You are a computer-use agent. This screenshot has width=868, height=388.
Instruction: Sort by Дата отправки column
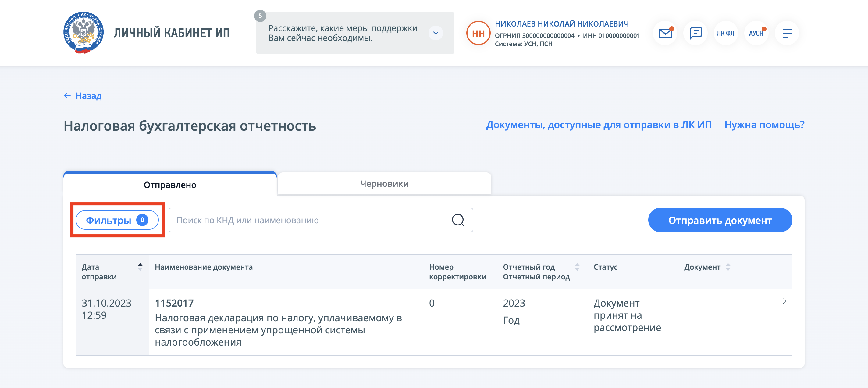[140, 267]
